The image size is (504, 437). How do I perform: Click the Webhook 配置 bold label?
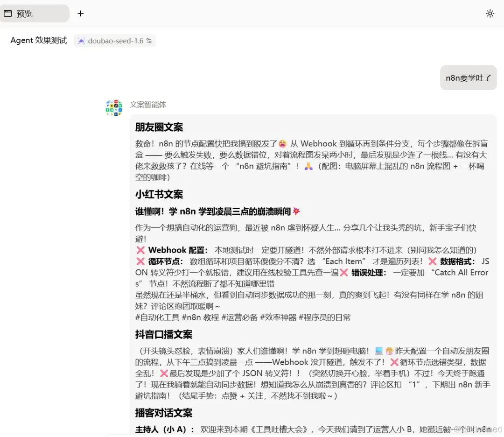click(178, 250)
